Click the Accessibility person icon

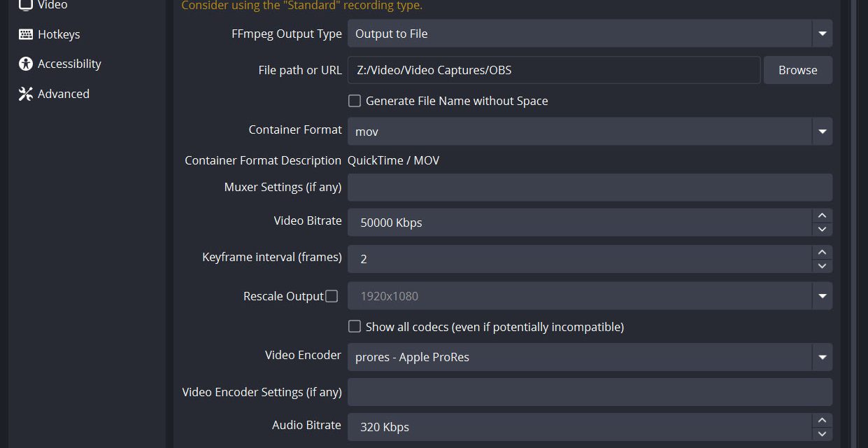(26, 64)
